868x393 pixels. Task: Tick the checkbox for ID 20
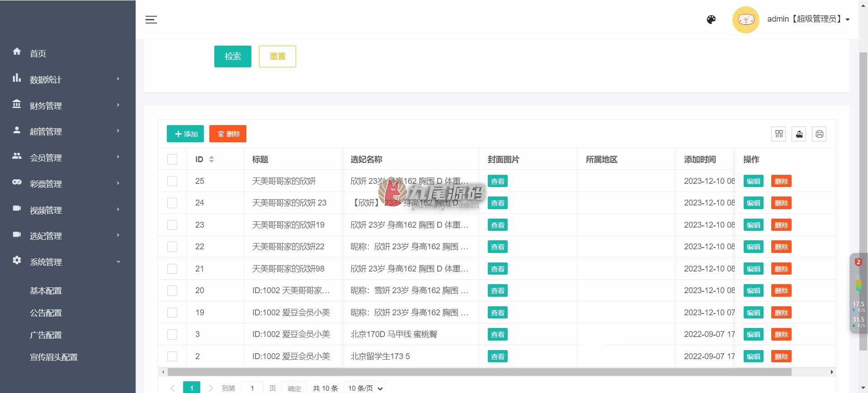coord(172,290)
